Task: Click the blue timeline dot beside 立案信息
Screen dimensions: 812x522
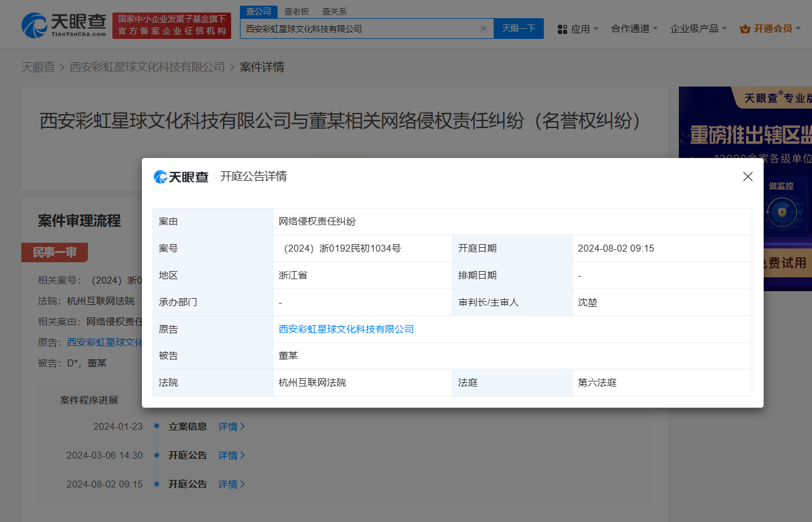Action: click(x=156, y=426)
